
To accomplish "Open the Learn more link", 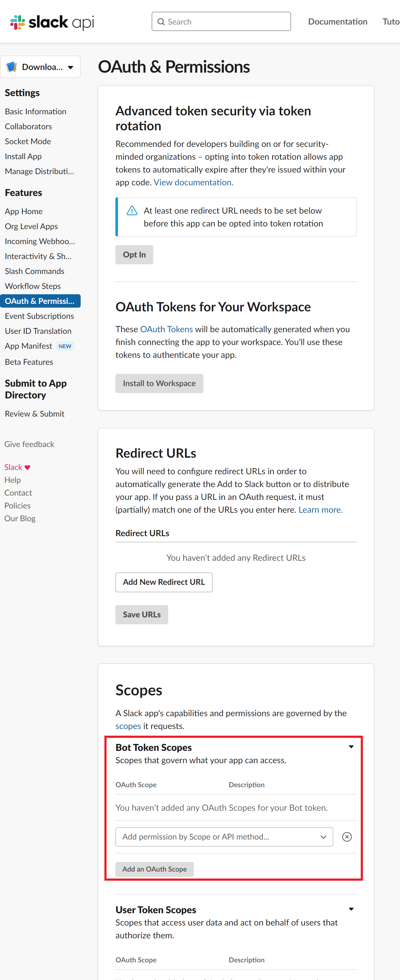I will (320, 510).
